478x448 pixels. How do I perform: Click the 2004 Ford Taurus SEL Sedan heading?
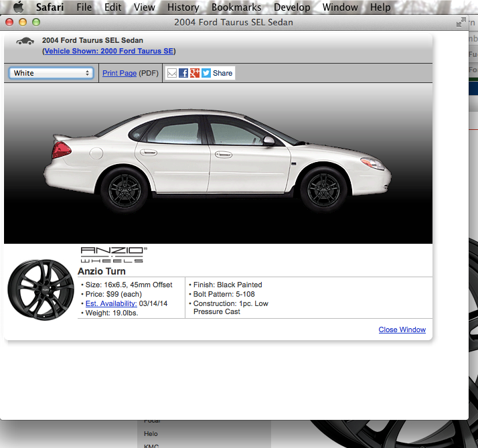(92, 40)
